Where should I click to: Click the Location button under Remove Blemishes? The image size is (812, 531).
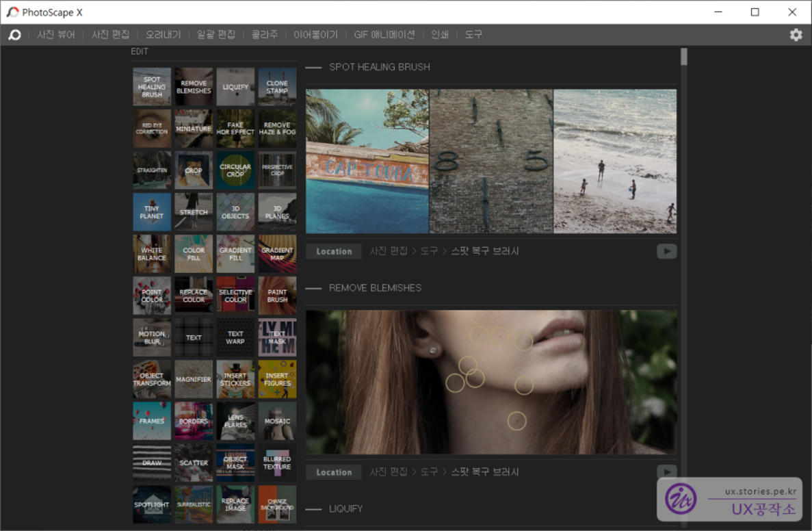point(334,472)
